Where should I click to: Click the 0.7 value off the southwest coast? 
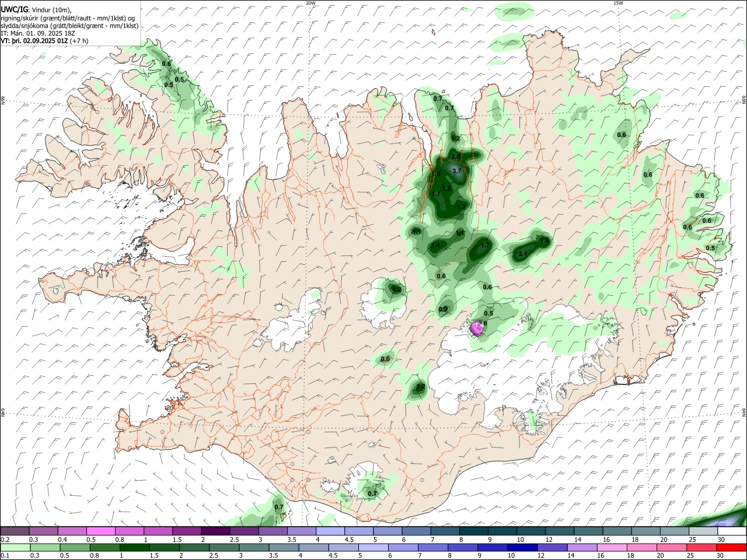pyautogui.click(x=279, y=508)
